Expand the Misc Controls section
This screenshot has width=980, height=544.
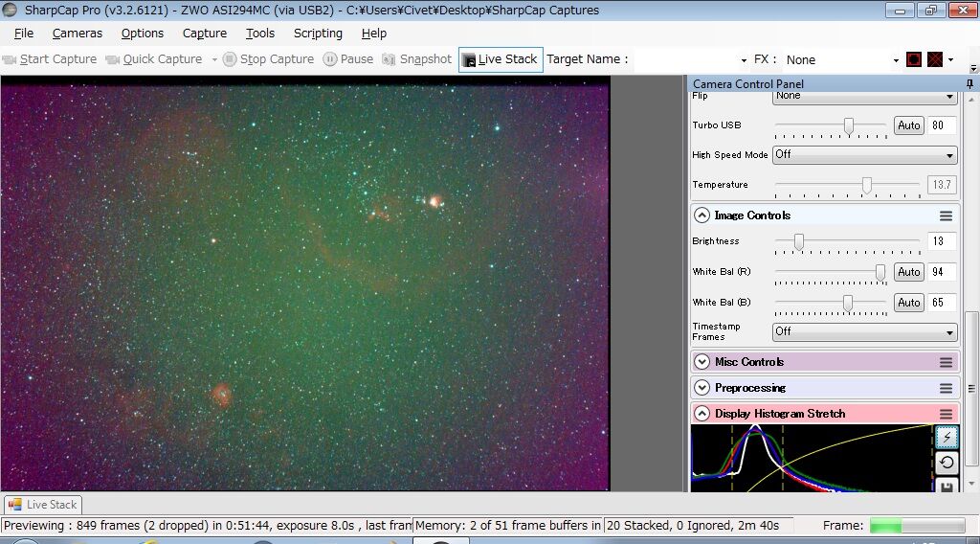coord(702,362)
